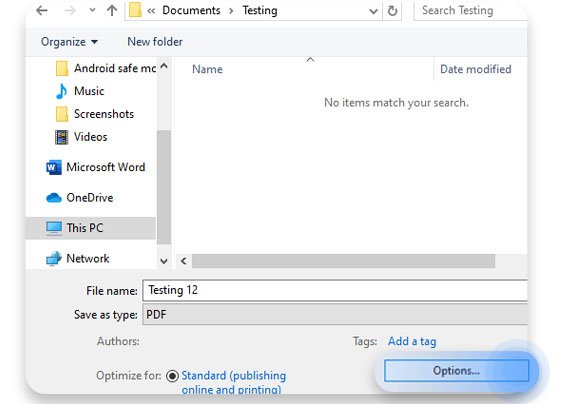
Task: Go up one folder level arrow
Action: click(x=112, y=11)
